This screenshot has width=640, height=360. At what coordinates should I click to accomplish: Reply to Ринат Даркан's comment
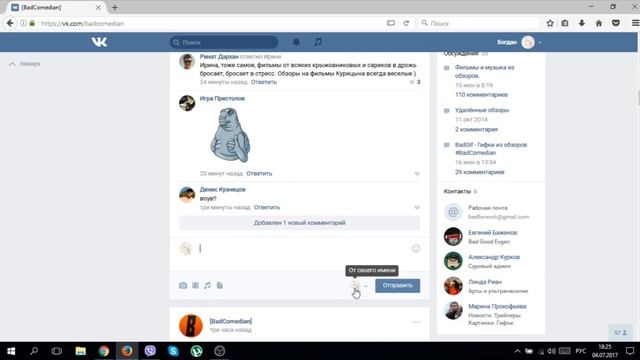(264, 82)
